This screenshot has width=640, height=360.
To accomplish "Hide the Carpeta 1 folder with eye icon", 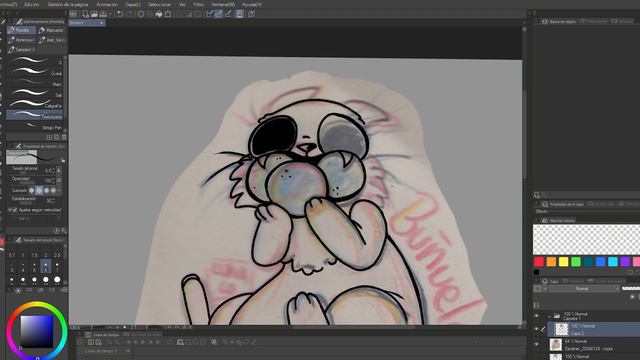I will pyautogui.click(x=537, y=316).
